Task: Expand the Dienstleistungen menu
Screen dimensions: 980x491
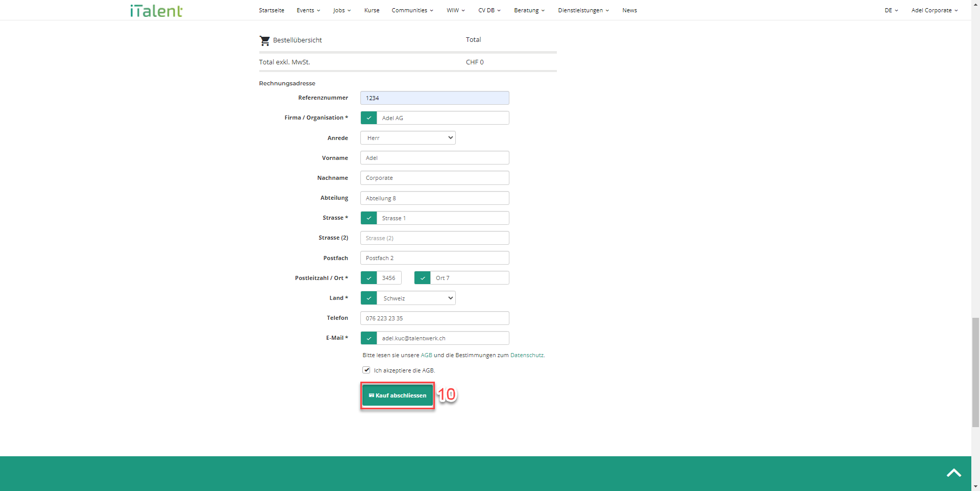Action: coord(583,10)
